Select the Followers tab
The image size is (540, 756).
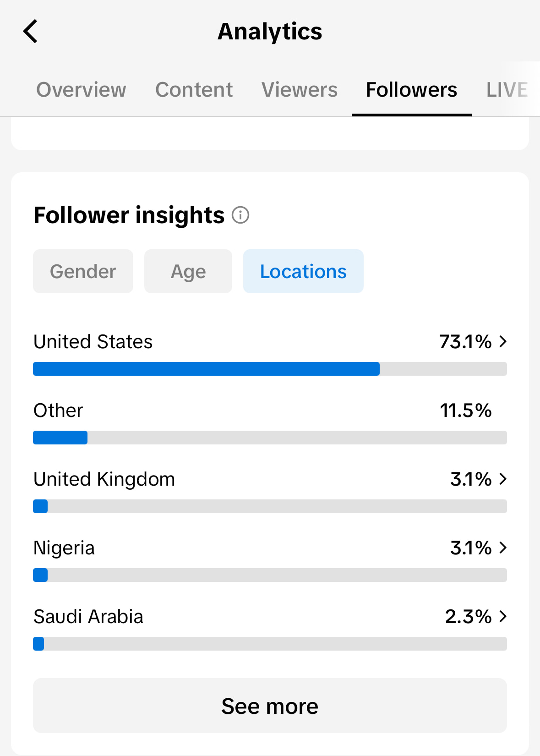pyautogui.click(x=411, y=90)
